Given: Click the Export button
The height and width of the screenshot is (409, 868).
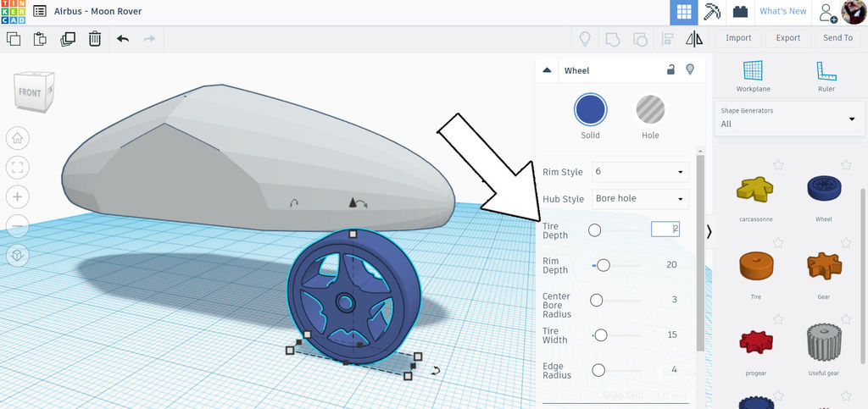Looking at the screenshot, I should coord(788,38).
